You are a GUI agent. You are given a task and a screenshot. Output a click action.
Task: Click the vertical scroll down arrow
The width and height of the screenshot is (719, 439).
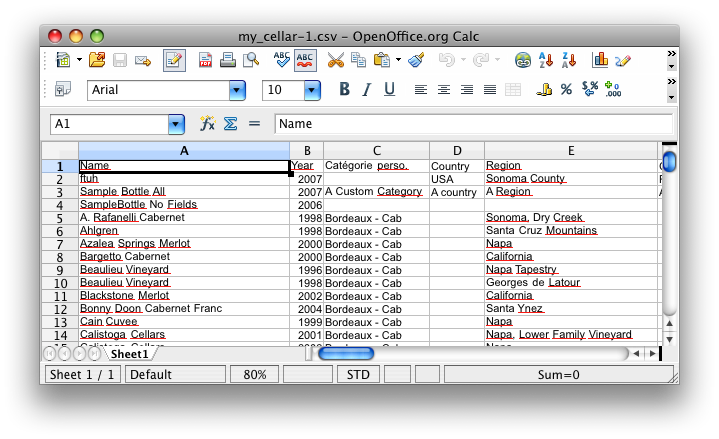coord(669,340)
